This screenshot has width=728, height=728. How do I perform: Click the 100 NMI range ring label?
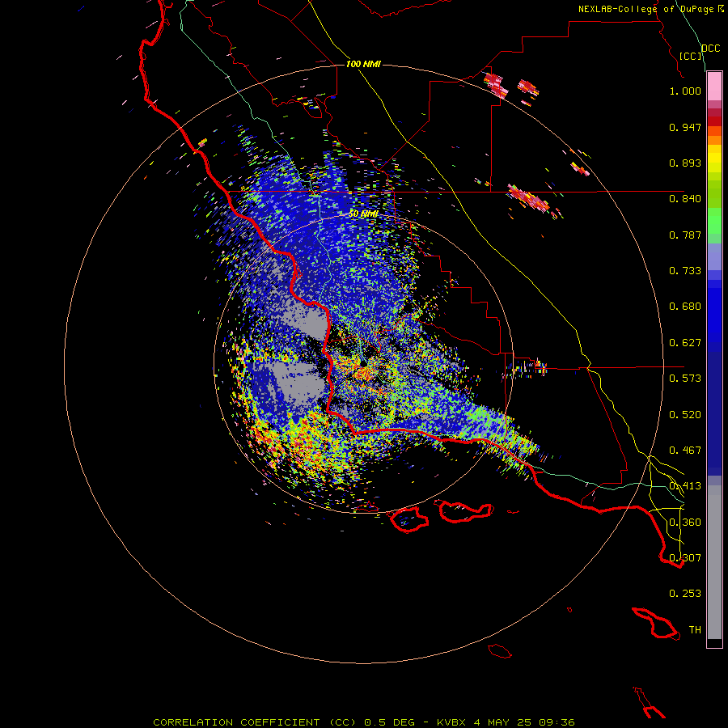(363, 64)
